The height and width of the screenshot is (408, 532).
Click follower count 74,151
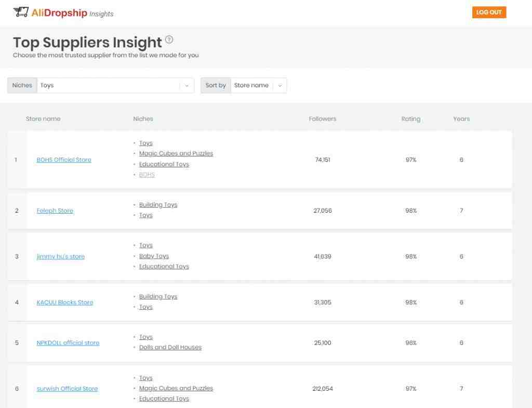click(323, 160)
